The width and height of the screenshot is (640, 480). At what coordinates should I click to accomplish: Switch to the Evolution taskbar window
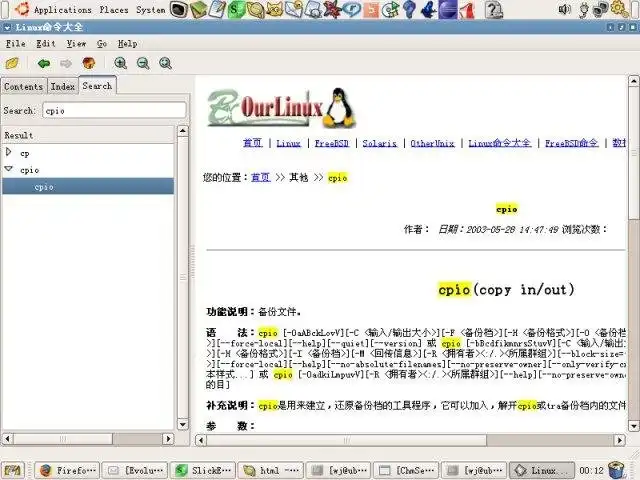135,471
